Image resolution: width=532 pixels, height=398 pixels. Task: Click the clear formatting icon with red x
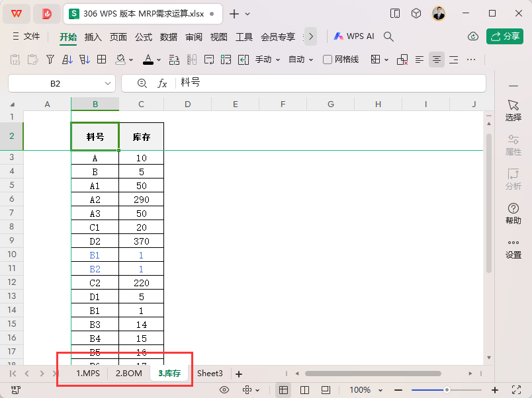coord(402,60)
